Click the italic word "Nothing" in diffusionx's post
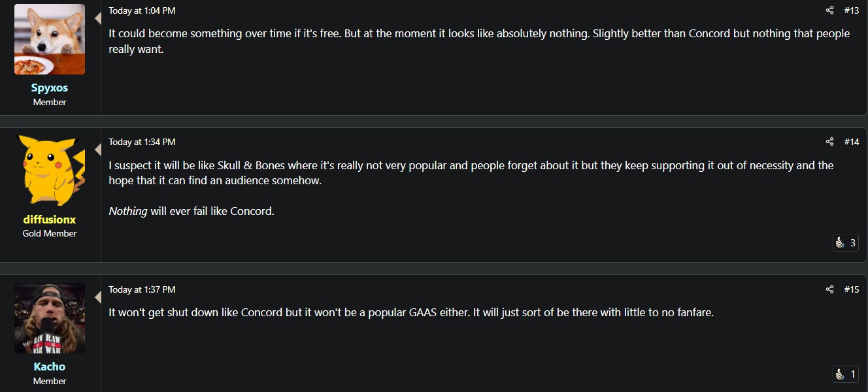The image size is (868, 392). 128,211
